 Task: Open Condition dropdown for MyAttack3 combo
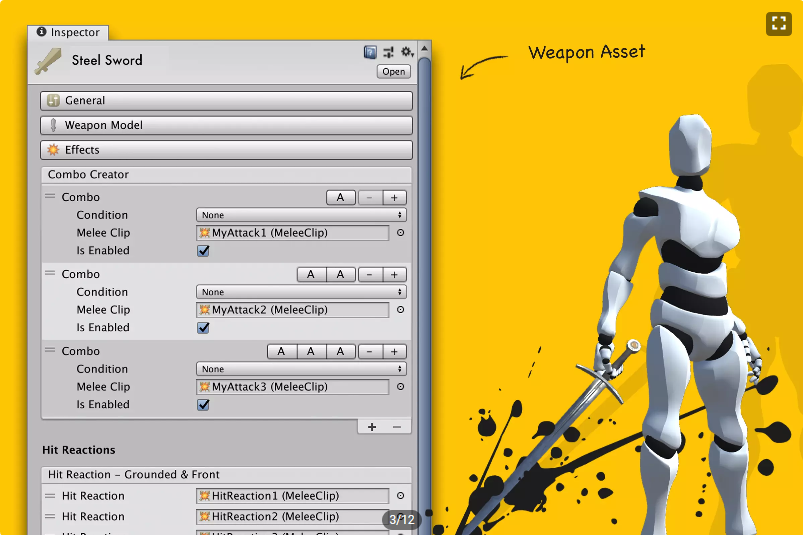pyautogui.click(x=301, y=369)
